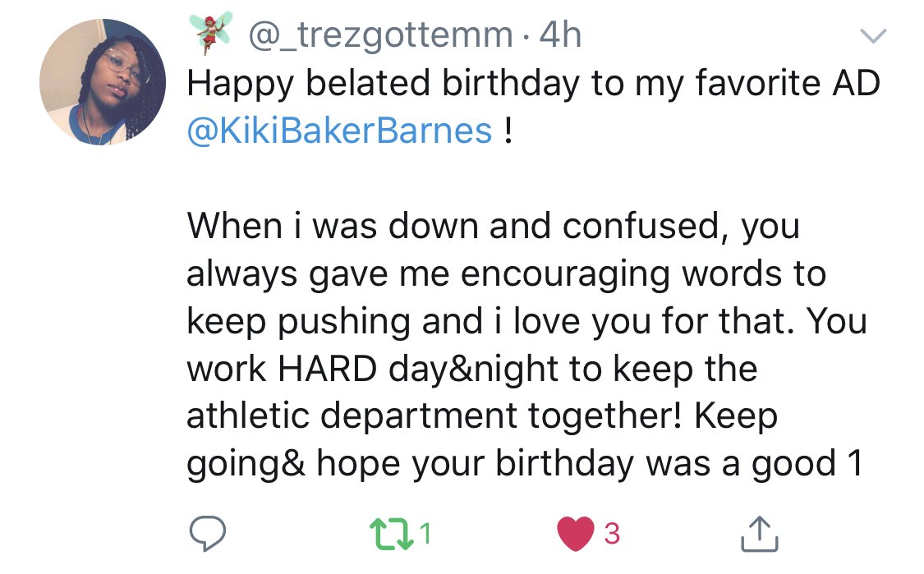Click the 4h timestamp
The image size is (924, 574).
[560, 34]
